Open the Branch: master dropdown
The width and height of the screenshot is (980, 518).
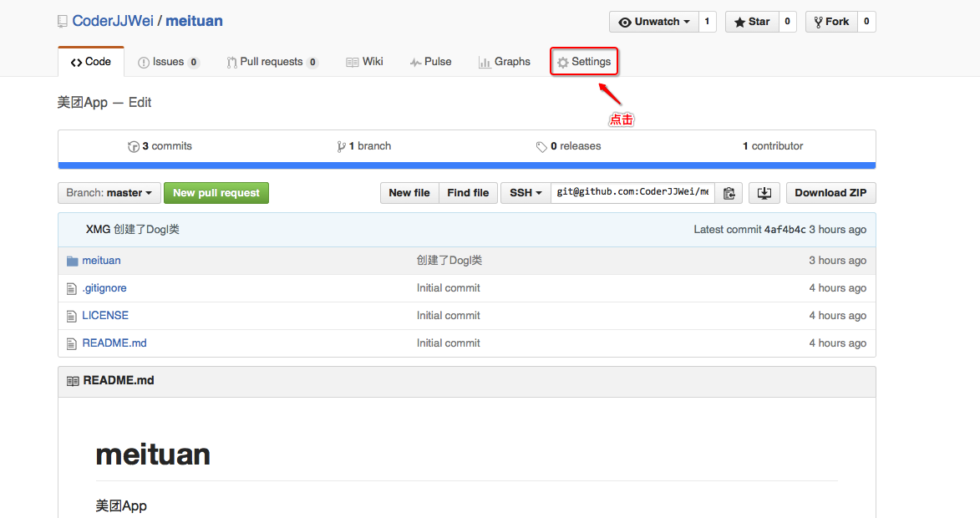click(x=109, y=193)
